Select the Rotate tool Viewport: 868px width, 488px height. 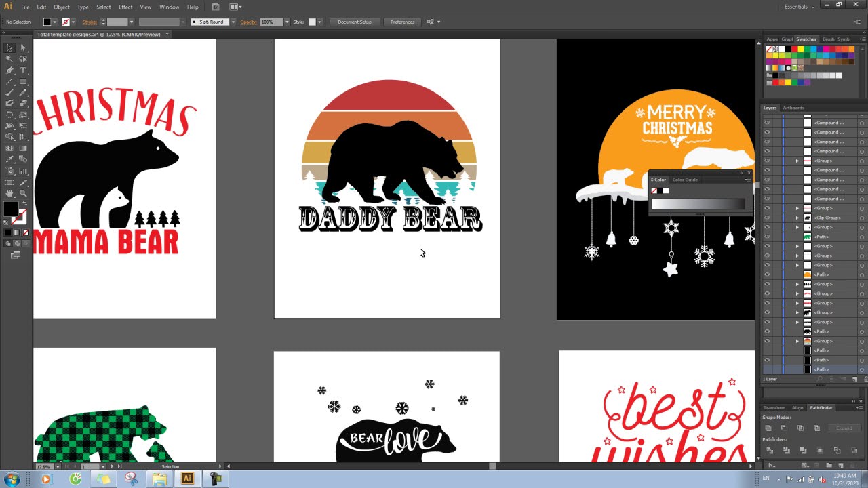(x=9, y=115)
